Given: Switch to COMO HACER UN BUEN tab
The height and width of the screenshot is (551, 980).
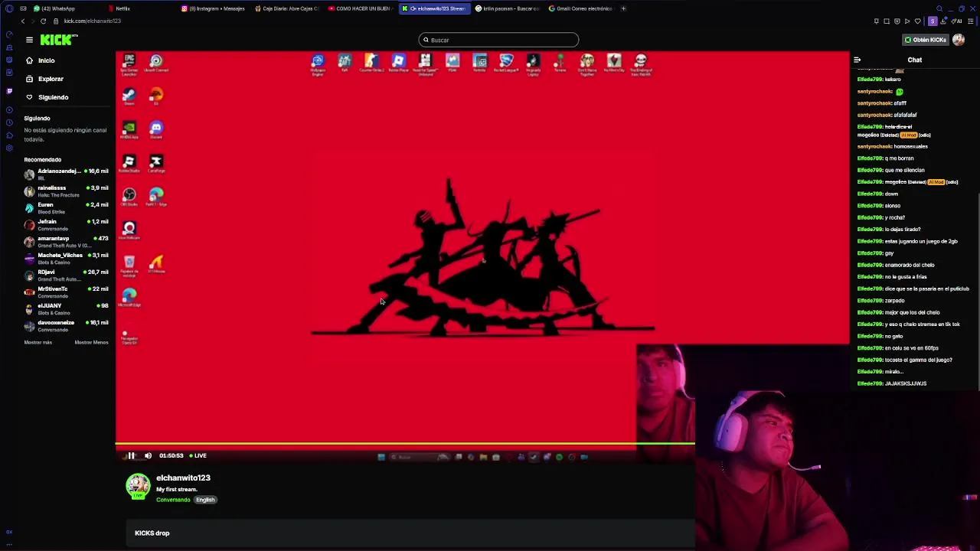Looking at the screenshot, I should click(x=361, y=8).
